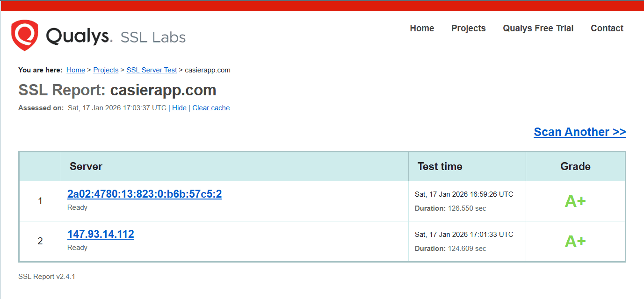Select the Grade column header
Screen dimensions: 644x299
pyautogui.click(x=575, y=167)
